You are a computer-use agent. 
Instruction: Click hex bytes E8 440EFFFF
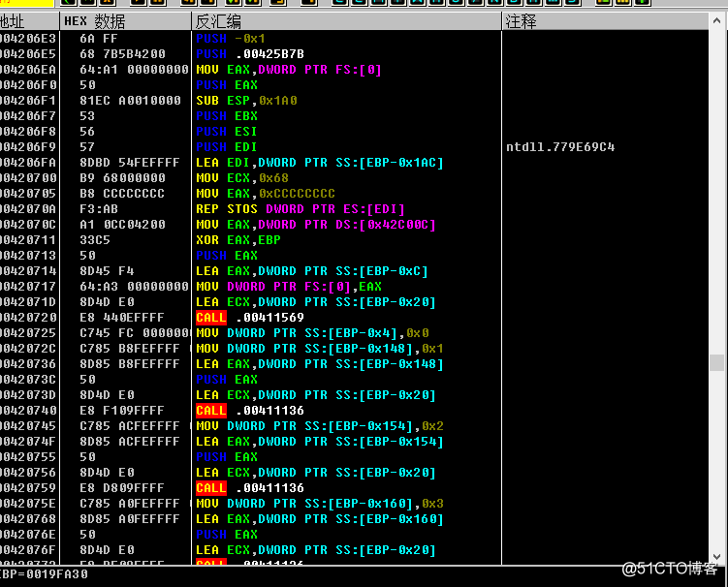pos(121,318)
